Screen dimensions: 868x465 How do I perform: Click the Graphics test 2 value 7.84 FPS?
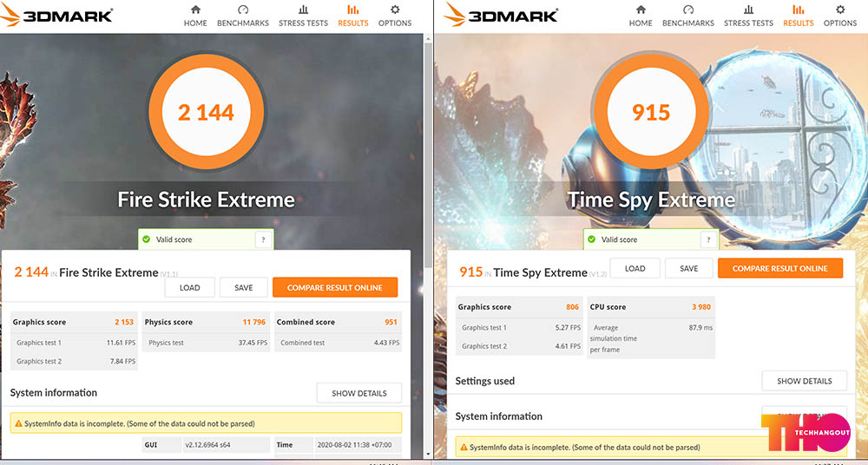point(122,362)
